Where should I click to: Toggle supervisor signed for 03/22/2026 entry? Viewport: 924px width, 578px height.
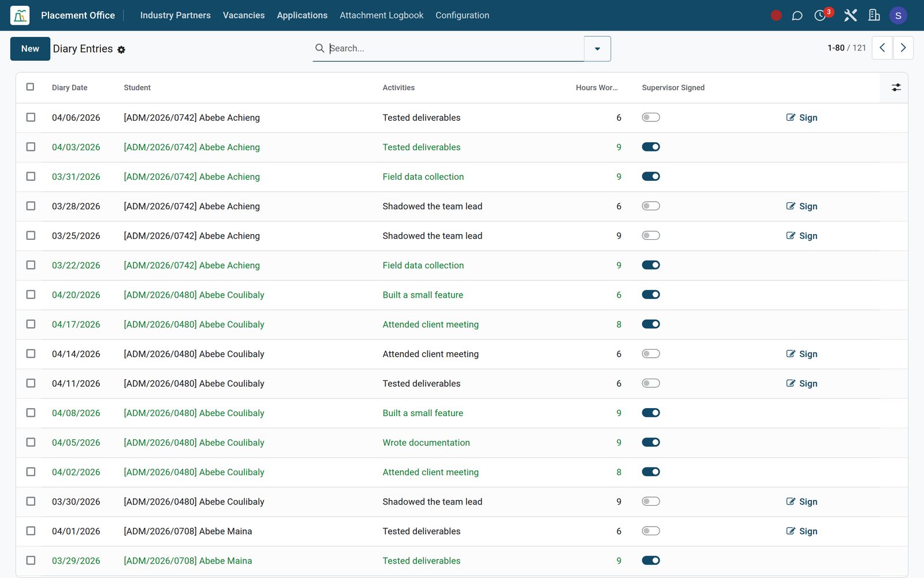pos(651,265)
